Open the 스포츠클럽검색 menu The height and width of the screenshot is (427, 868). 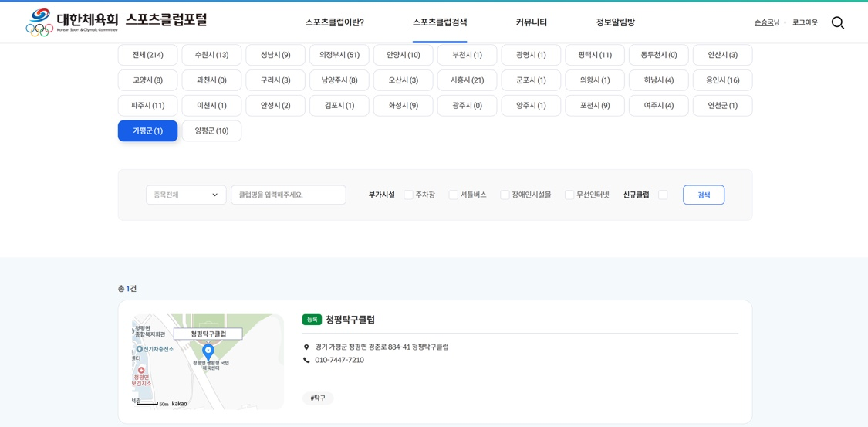click(439, 22)
